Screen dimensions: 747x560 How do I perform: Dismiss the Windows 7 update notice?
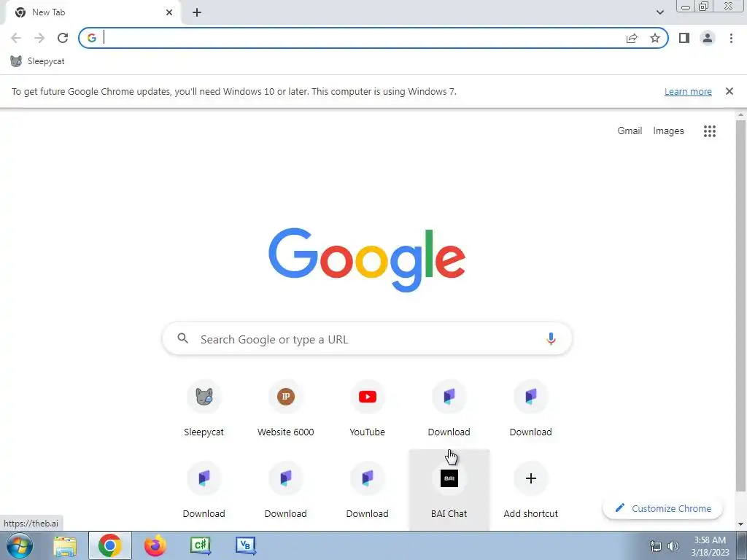tap(729, 91)
